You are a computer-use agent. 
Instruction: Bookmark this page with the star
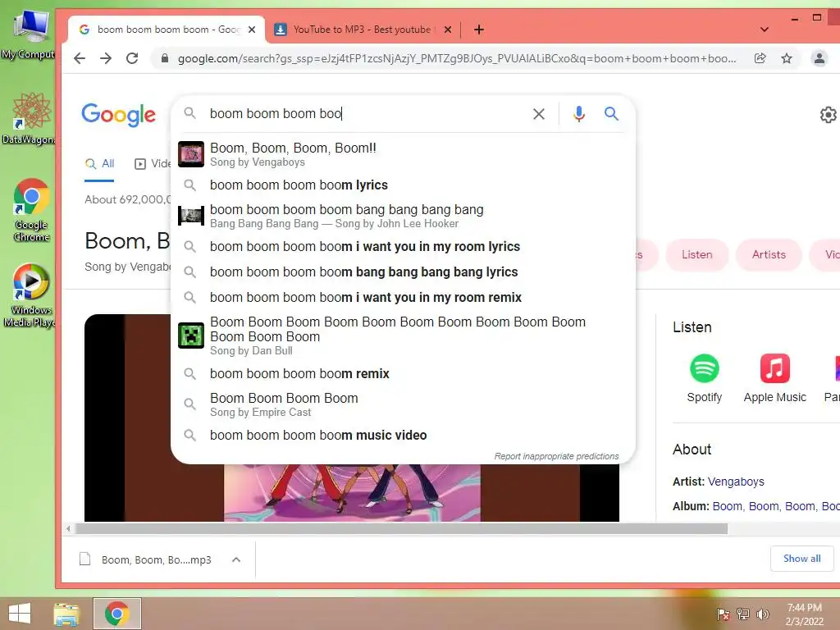click(787, 58)
